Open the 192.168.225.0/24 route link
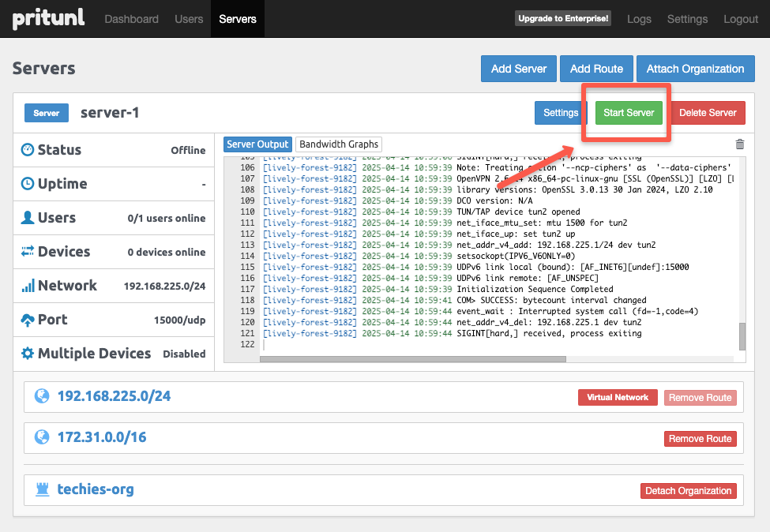Screen dimensions: 770x532 click(x=114, y=396)
